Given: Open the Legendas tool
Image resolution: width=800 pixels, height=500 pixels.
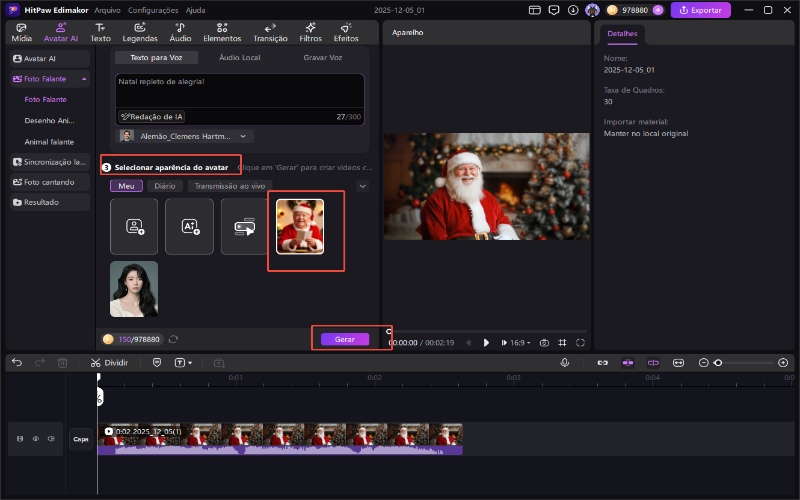Looking at the screenshot, I should pos(140,33).
